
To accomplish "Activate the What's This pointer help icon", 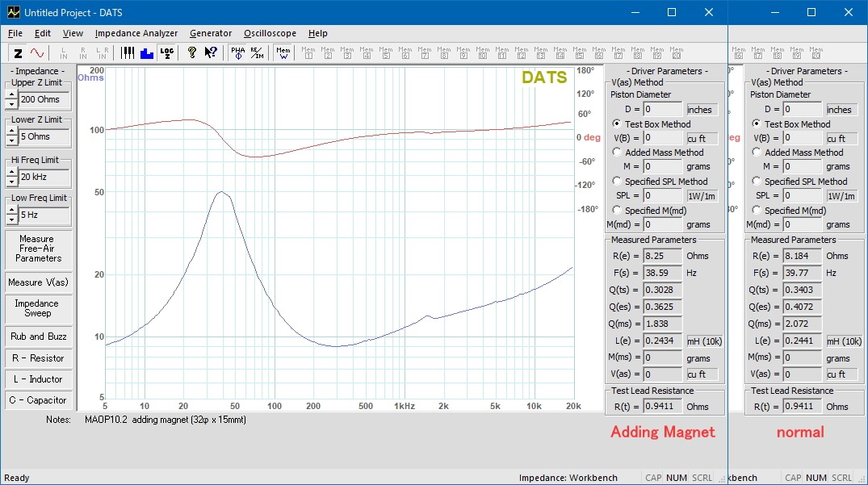I will (211, 53).
